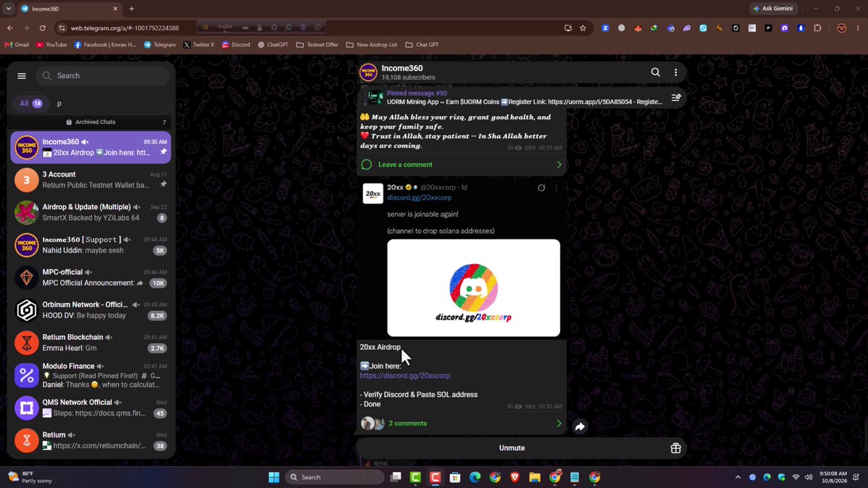This screenshot has height=488, width=868.
Task: Bookmark this page with the star icon
Action: coord(583,28)
